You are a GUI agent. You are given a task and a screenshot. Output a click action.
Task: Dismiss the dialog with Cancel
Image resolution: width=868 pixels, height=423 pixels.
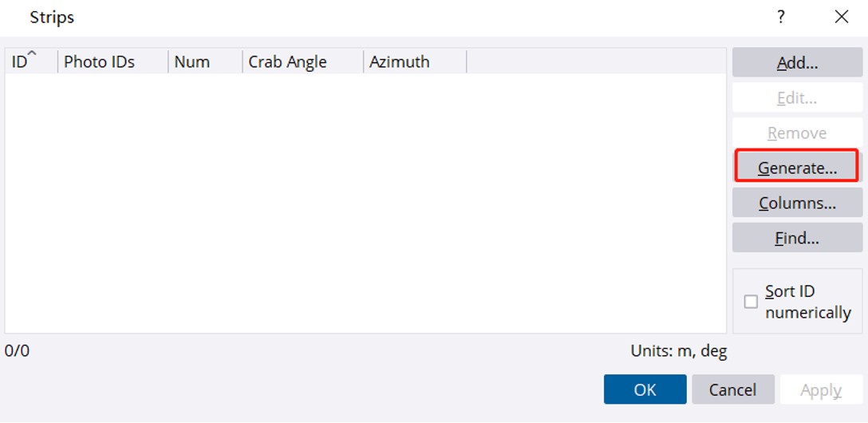coord(732,389)
